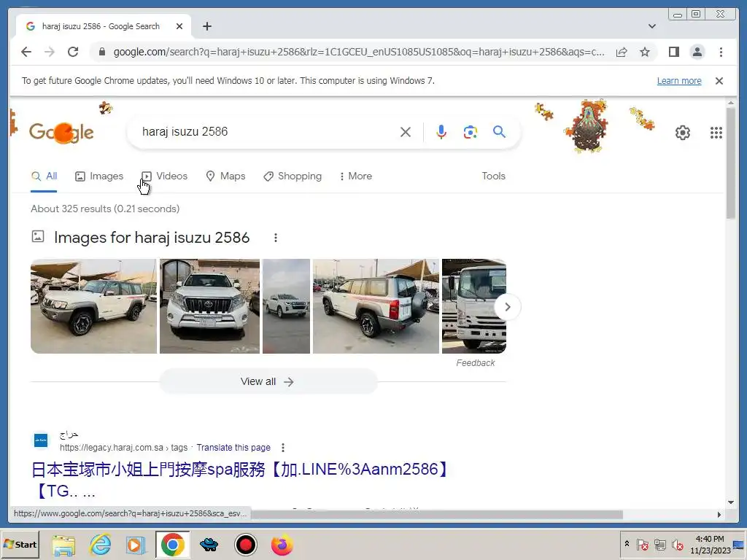The height and width of the screenshot is (560, 747).
Task: Open 'Images for haraj isuzu 2586' heading
Action: [x=152, y=237]
